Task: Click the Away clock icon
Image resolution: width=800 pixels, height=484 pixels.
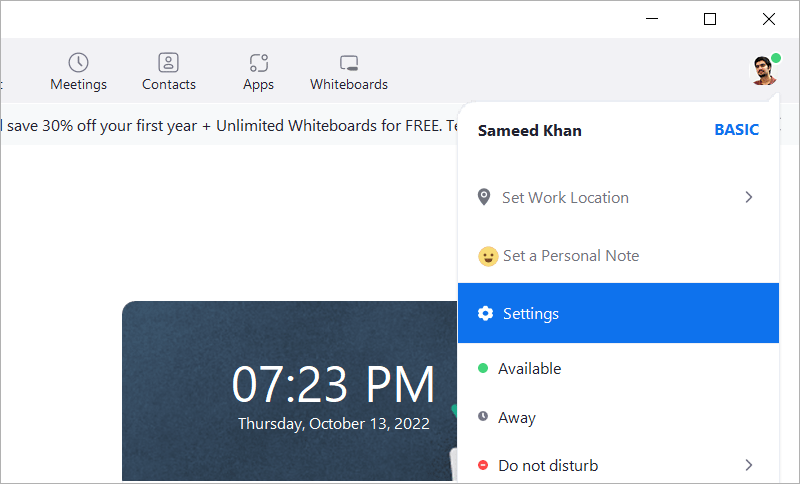Action: [x=483, y=416]
